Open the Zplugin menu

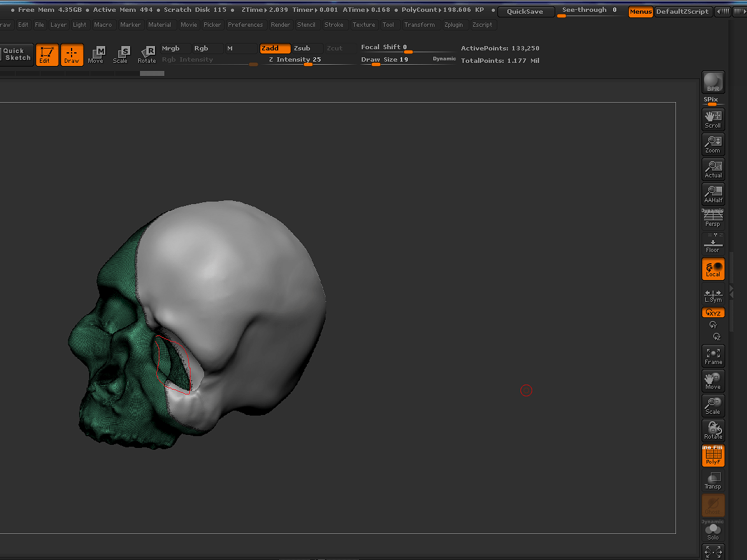(454, 25)
